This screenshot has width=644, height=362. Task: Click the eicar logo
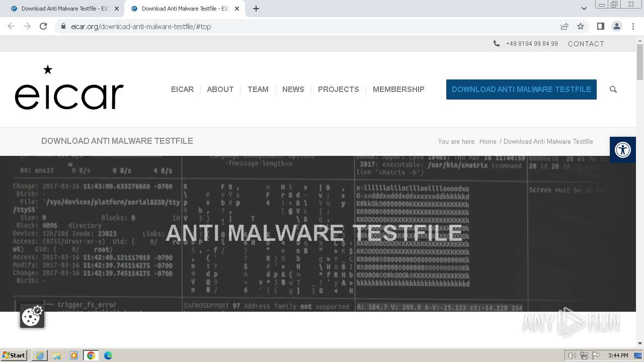(x=69, y=87)
